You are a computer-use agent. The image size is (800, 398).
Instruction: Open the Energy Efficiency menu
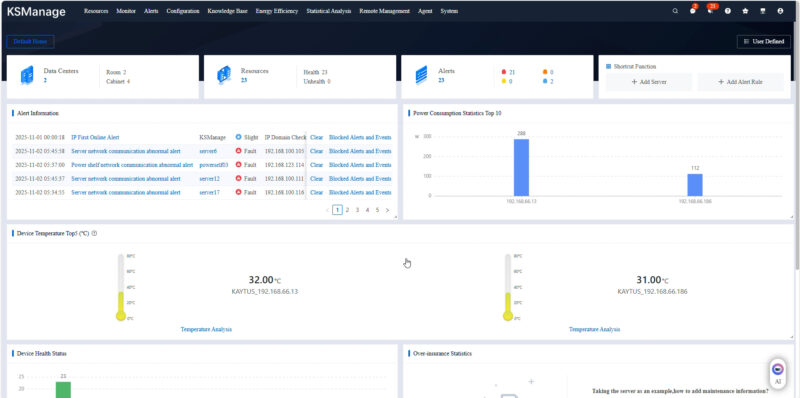pos(277,11)
